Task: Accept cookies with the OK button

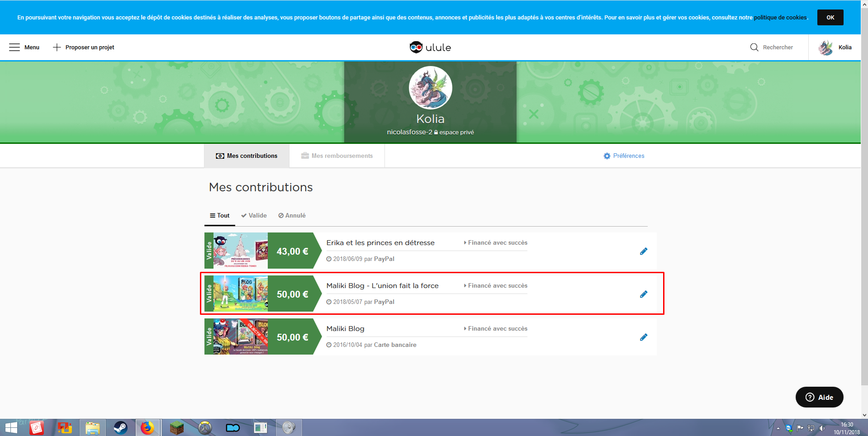Action: point(830,18)
